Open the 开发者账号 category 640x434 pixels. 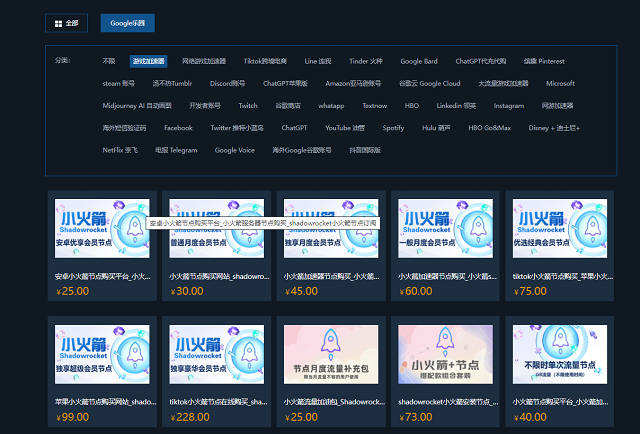click(205, 106)
